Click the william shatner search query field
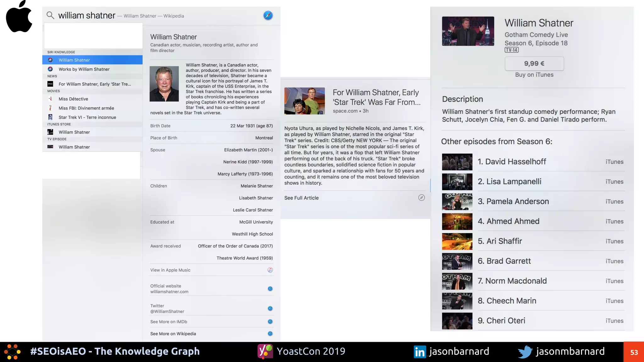 coord(87,15)
